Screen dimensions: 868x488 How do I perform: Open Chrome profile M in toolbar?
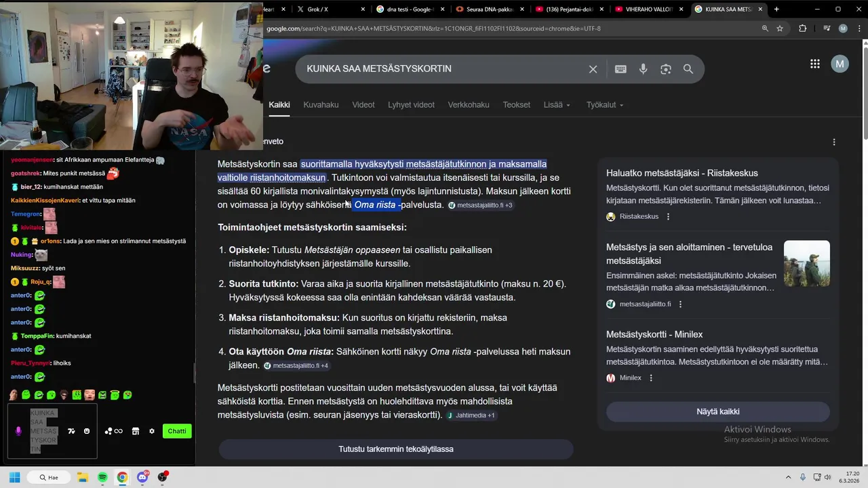click(843, 28)
